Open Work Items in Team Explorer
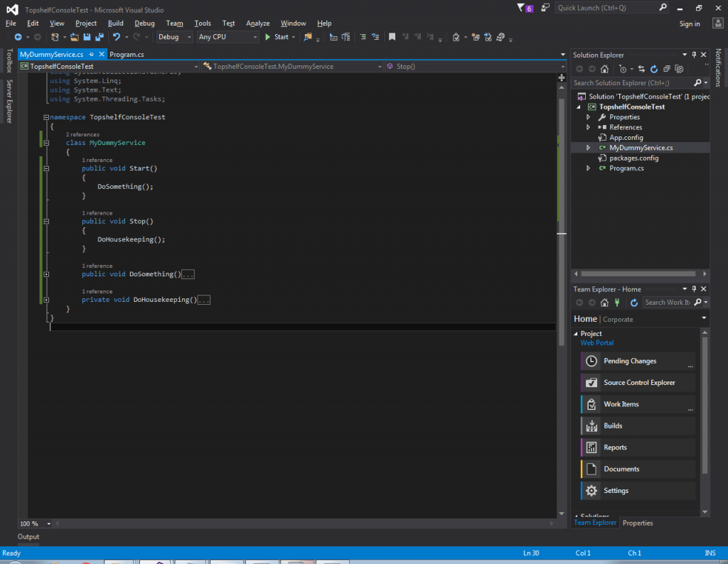The height and width of the screenshot is (564, 728). coord(638,404)
